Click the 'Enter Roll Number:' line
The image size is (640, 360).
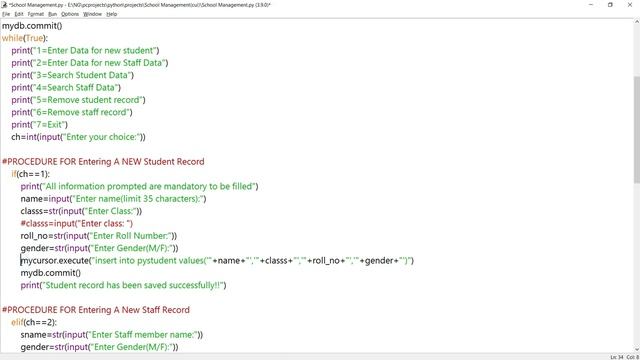point(99,236)
